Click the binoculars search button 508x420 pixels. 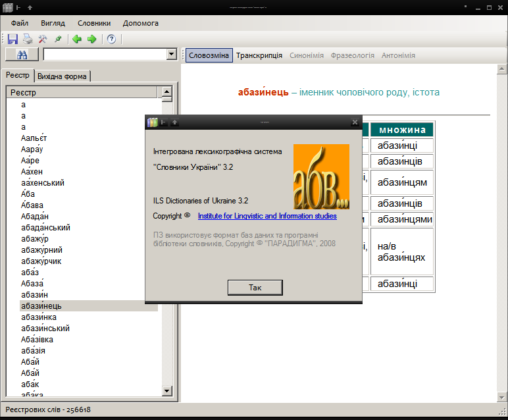[22, 55]
